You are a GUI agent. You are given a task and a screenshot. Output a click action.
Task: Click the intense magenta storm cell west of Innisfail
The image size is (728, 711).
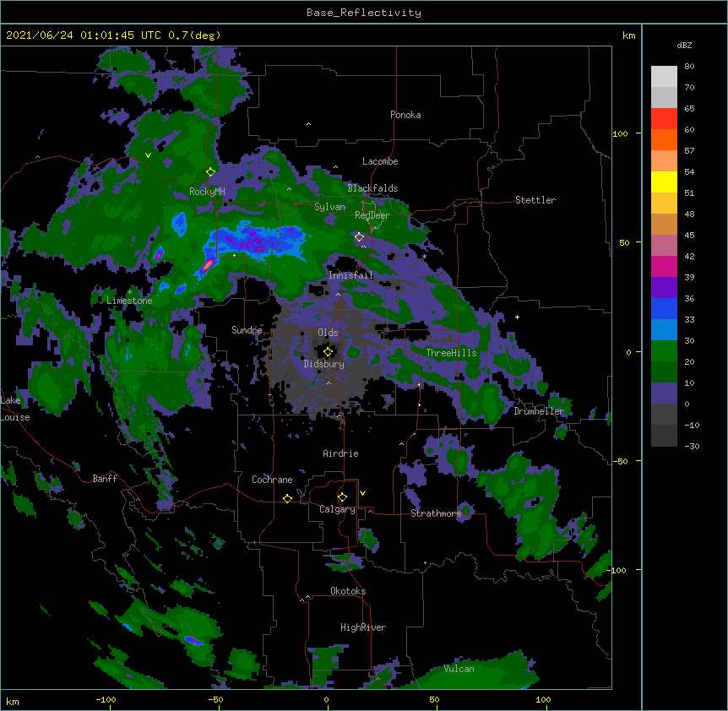(x=208, y=265)
